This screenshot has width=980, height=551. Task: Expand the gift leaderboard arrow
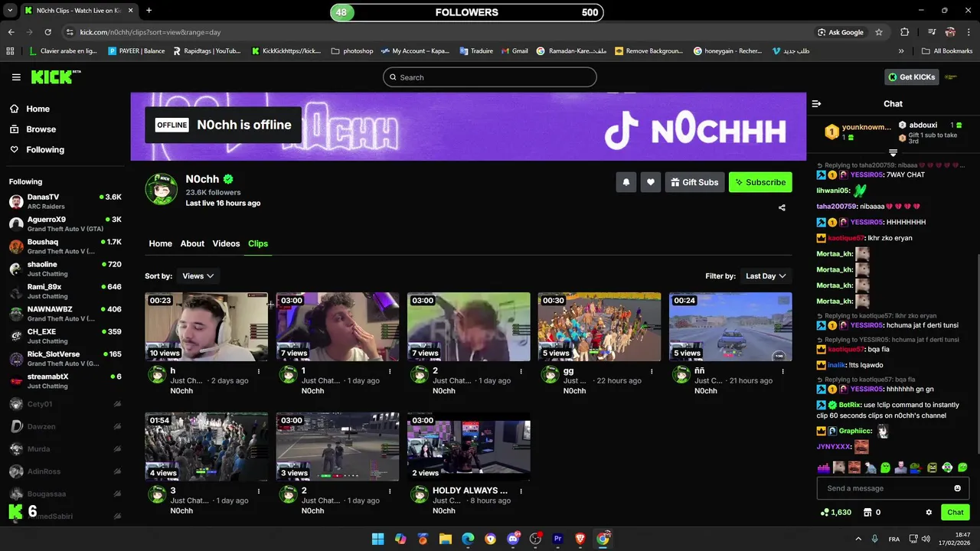pyautogui.click(x=893, y=153)
